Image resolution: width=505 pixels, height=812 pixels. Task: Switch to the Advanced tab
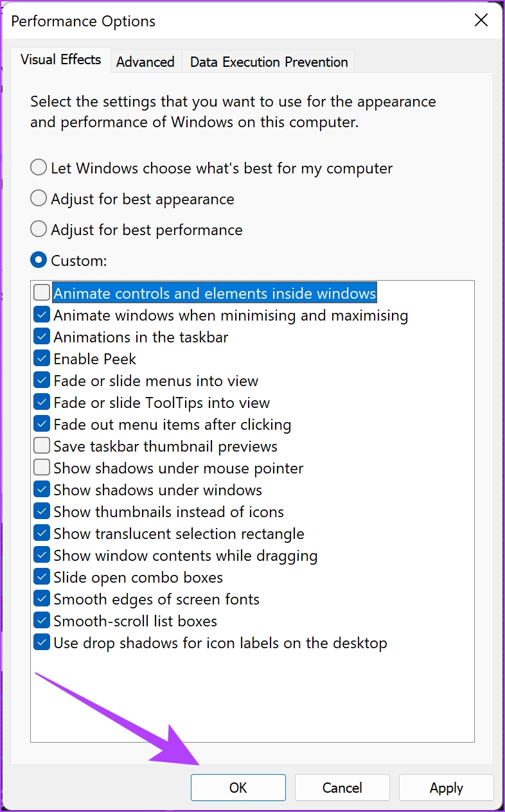click(x=145, y=62)
